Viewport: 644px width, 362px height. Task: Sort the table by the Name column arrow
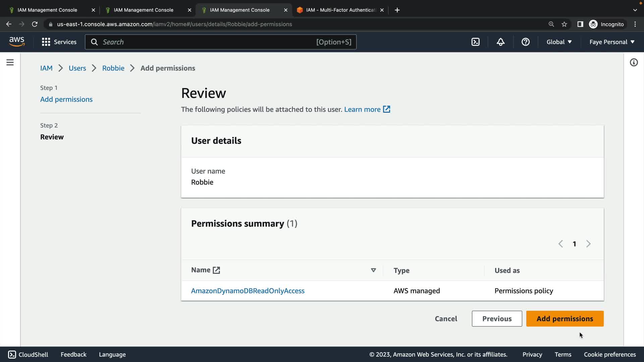click(x=373, y=270)
